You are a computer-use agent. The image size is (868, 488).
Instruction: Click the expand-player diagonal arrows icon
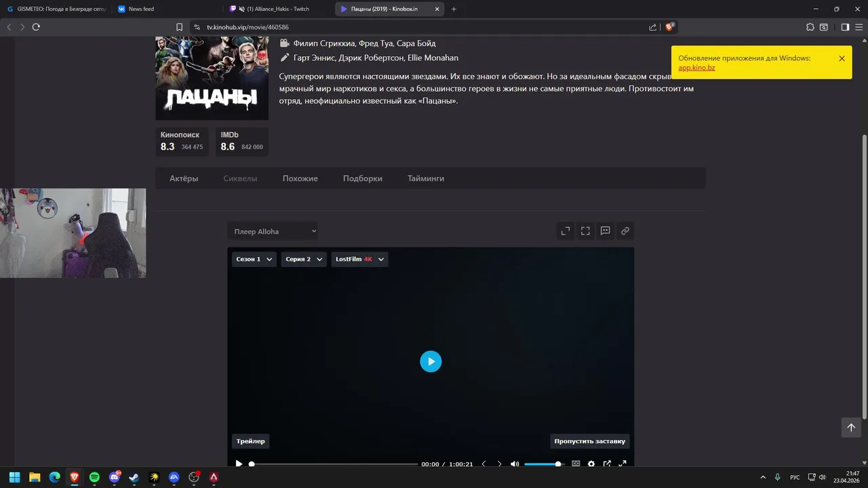click(x=566, y=231)
